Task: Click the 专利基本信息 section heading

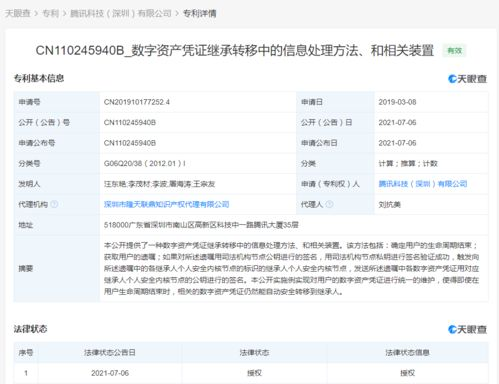Action: (x=39, y=78)
